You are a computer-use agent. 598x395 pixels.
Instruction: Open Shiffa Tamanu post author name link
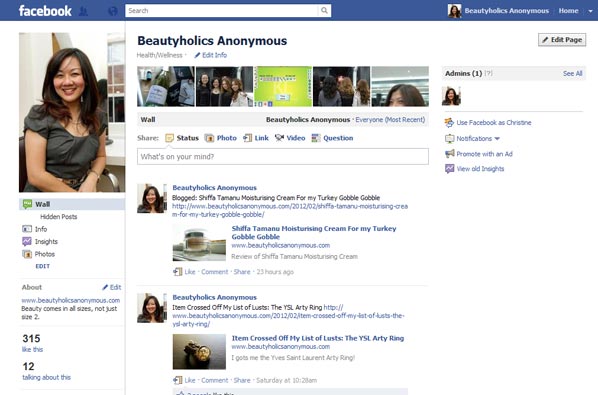pos(214,188)
